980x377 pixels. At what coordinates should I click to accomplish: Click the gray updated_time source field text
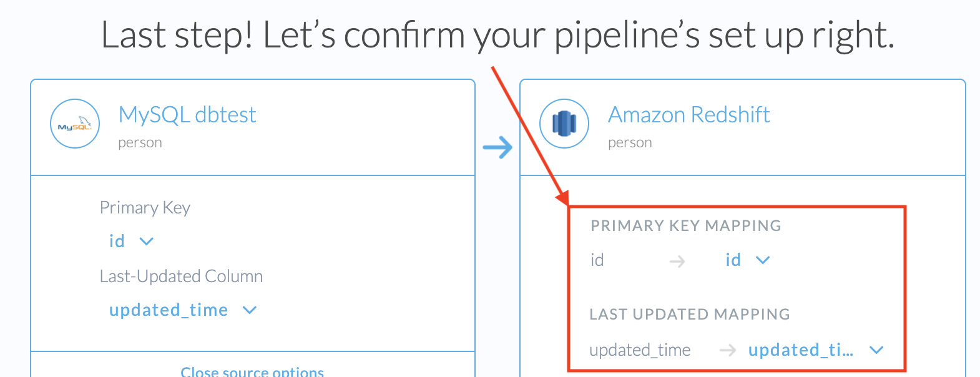click(640, 350)
